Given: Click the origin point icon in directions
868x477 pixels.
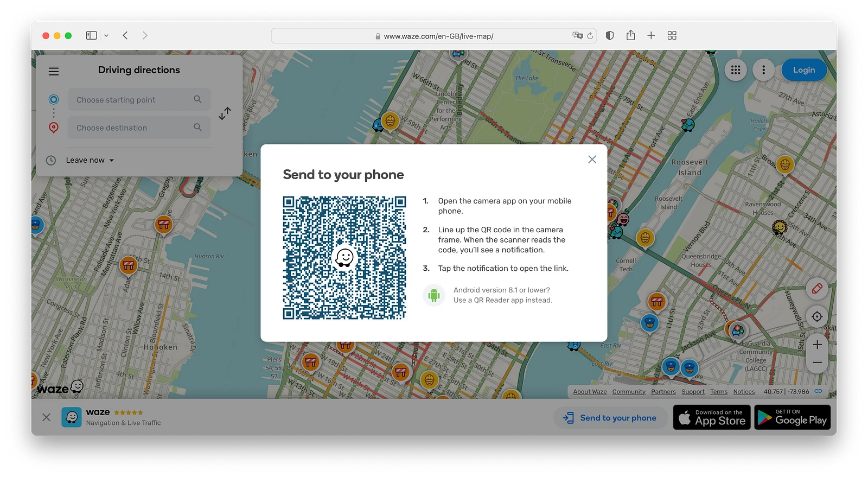Looking at the screenshot, I should [53, 99].
